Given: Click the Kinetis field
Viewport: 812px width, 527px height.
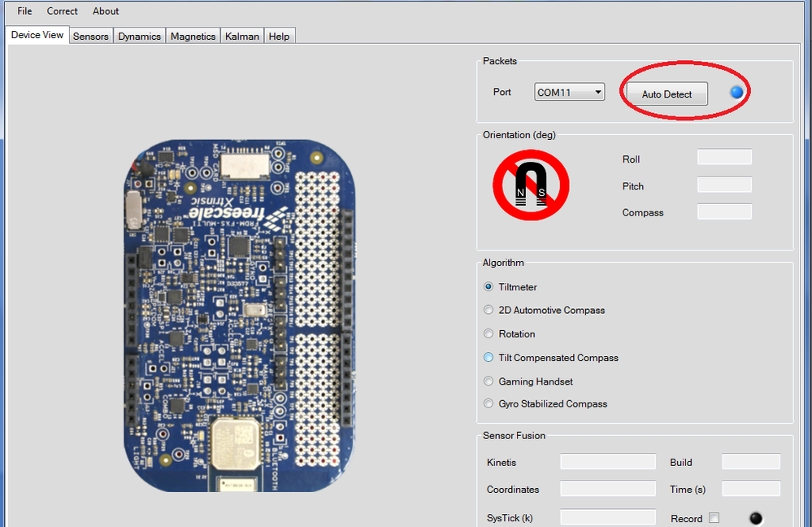Looking at the screenshot, I should coord(608,462).
